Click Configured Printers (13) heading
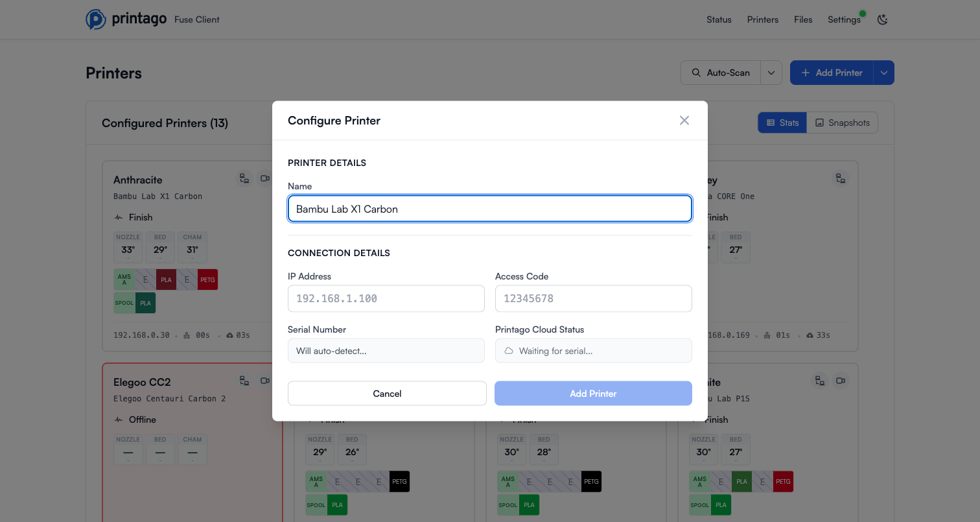 pos(165,123)
